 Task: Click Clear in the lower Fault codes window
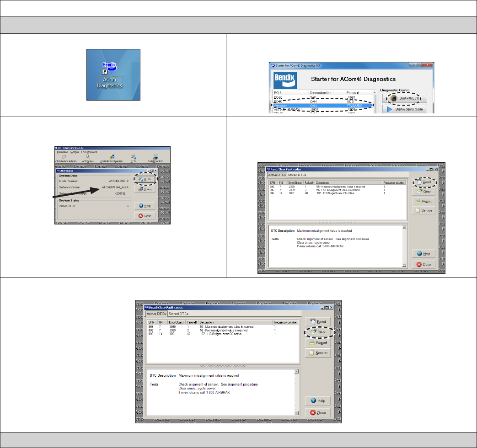tap(318, 332)
